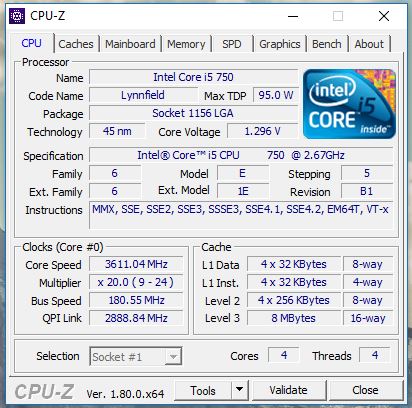The image size is (412, 408).
Task: Expand the Socket #1 selection combo box
Action: pos(136,356)
